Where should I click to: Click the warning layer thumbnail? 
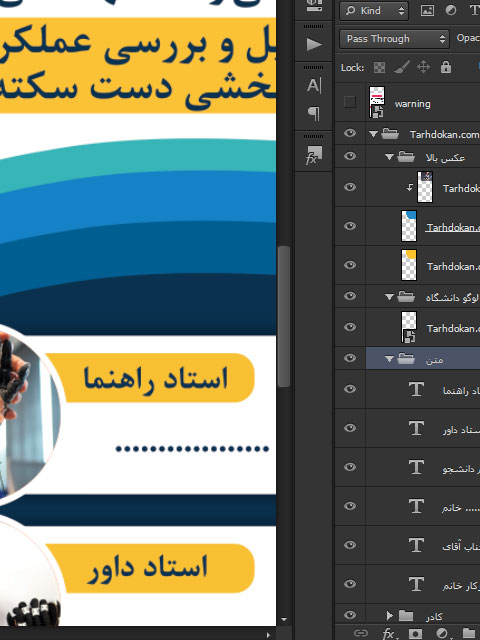tap(377, 102)
